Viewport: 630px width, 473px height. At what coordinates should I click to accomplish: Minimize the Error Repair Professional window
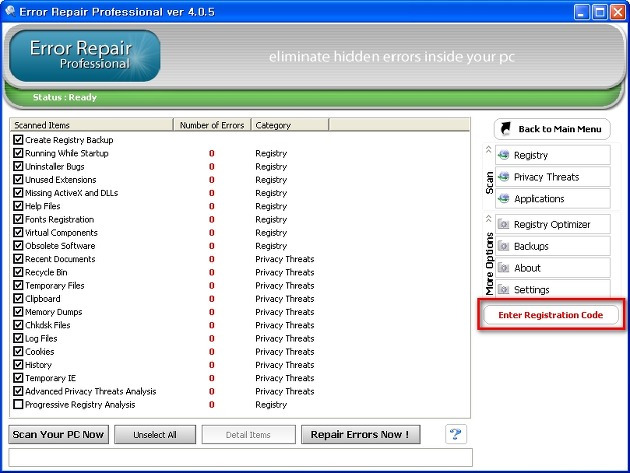click(581, 12)
